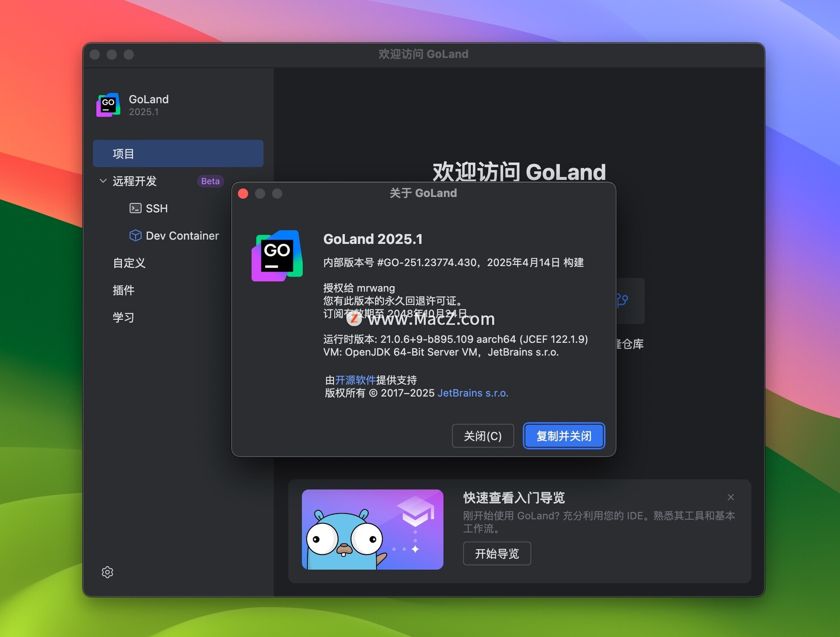Click the 2025.1 version label in sidebar
The height and width of the screenshot is (637, 840).
point(143,112)
